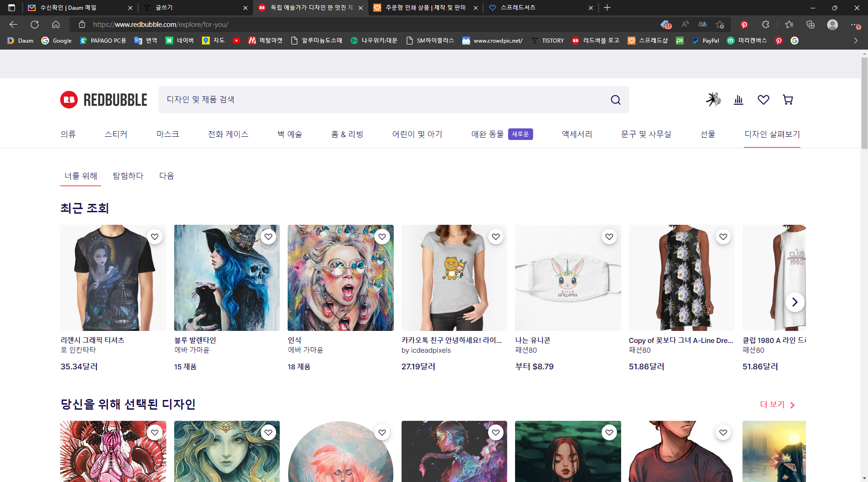
Task: Open the 블루 발렌타인 artwork thumbnail
Action: (x=227, y=278)
